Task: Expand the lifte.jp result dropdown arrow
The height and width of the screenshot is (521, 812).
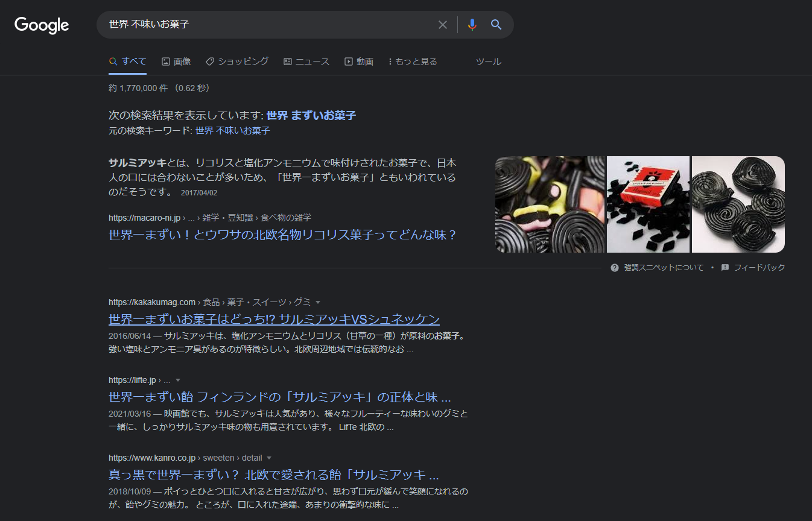Action: [x=178, y=380]
